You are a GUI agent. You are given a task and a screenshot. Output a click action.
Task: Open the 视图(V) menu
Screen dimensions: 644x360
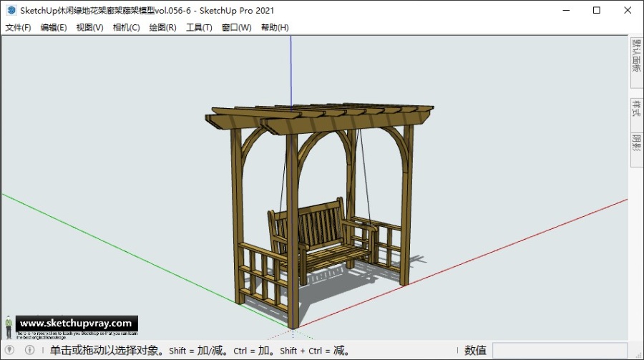coord(89,27)
